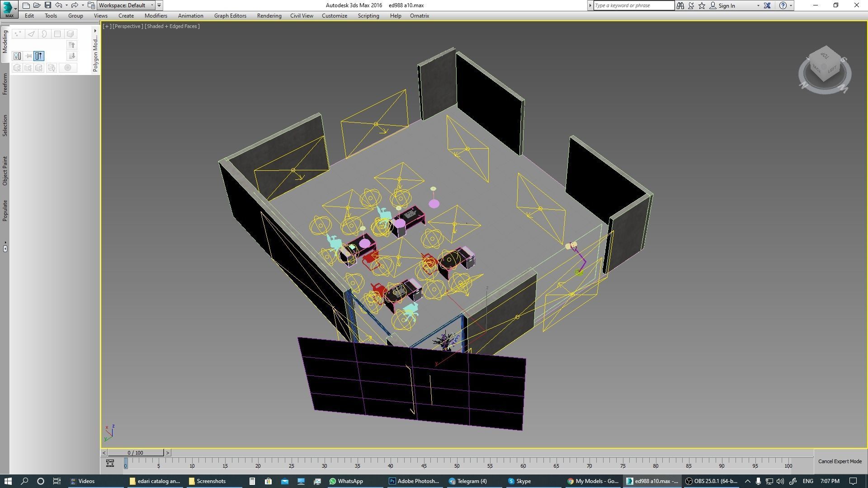Switch to the Object Paint ribbon tab
Viewport: 868px width, 488px height.
point(5,171)
